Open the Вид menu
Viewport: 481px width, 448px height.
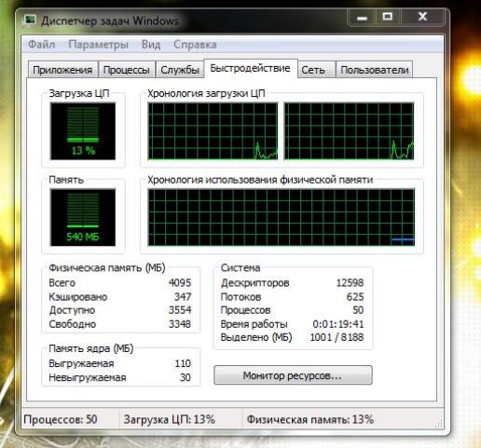click(151, 45)
